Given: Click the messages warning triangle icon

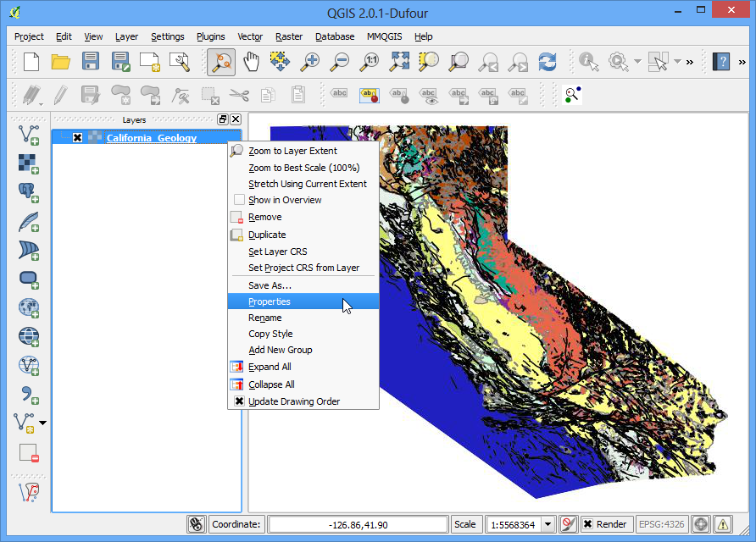Looking at the screenshot, I should pos(723,524).
